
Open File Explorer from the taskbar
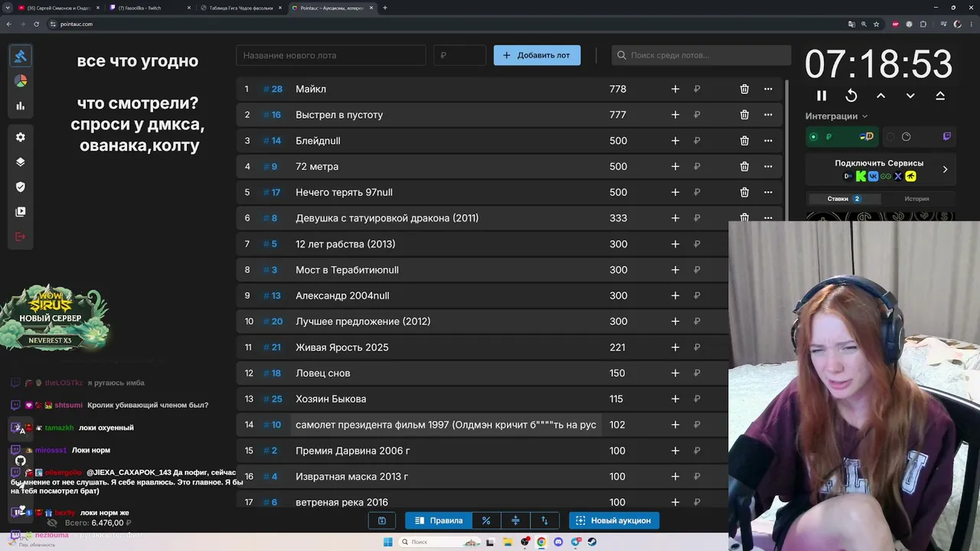(508, 542)
